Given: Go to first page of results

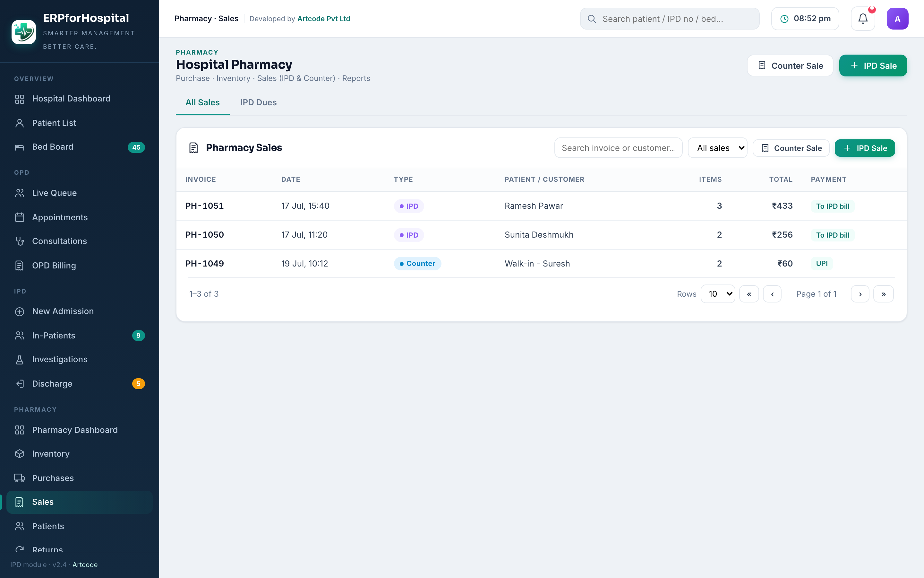Looking at the screenshot, I should (749, 294).
